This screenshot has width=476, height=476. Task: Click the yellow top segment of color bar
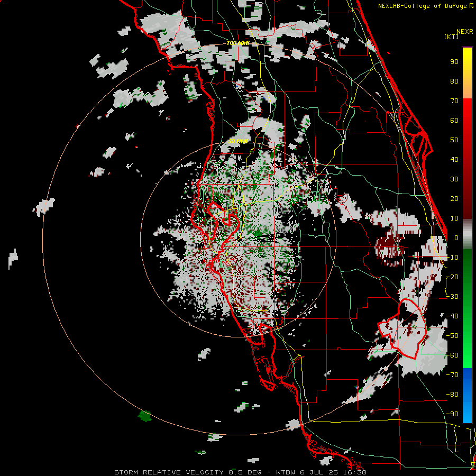(x=467, y=73)
